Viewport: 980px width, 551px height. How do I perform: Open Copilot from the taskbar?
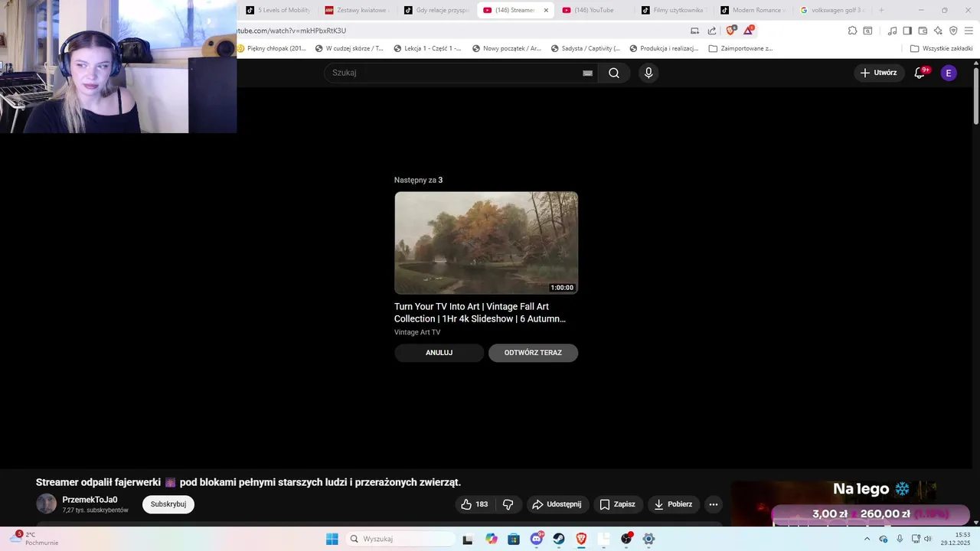(x=492, y=539)
